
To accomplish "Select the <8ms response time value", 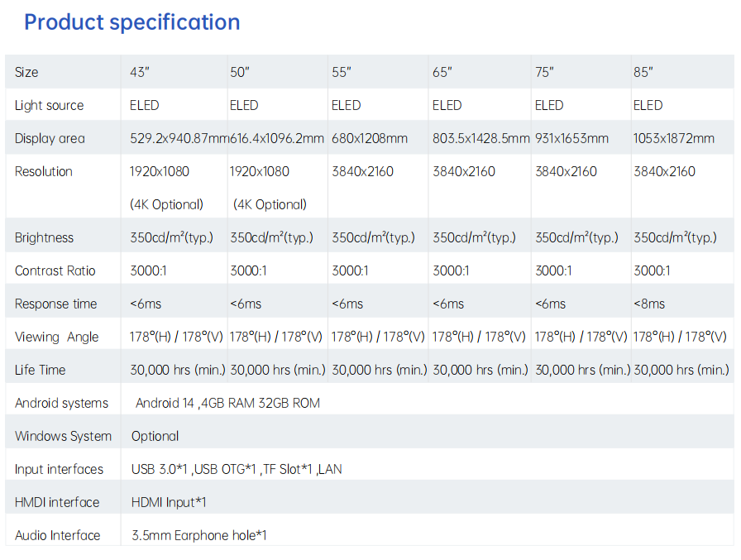I will click(x=649, y=304).
